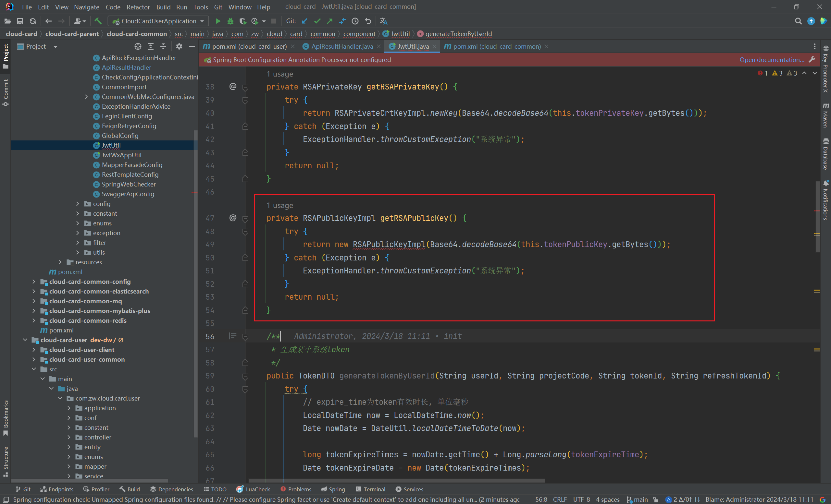This screenshot has height=504, width=831.
Task: Click Open documentation link
Action: point(772,60)
